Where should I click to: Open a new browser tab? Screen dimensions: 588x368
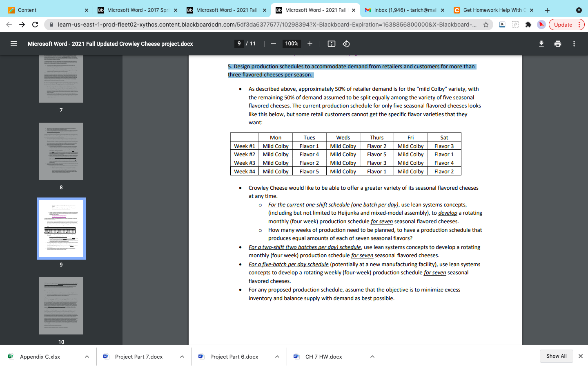pyautogui.click(x=547, y=10)
